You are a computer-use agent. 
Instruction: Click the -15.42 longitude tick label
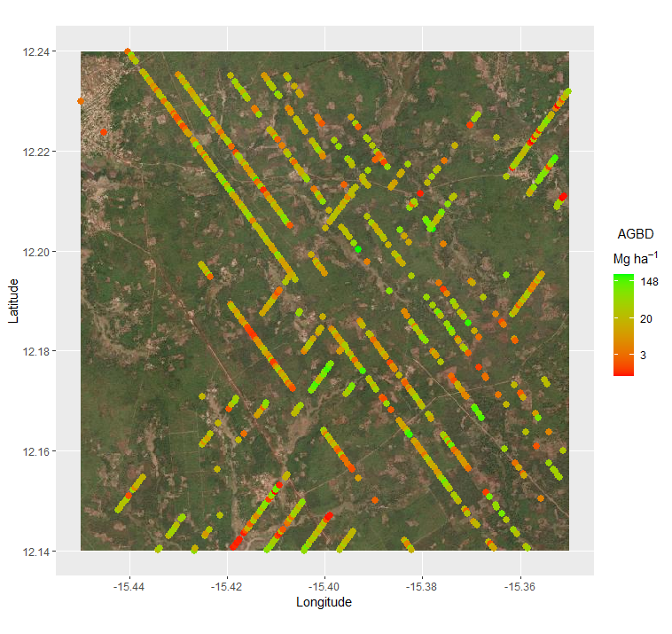tap(227, 585)
